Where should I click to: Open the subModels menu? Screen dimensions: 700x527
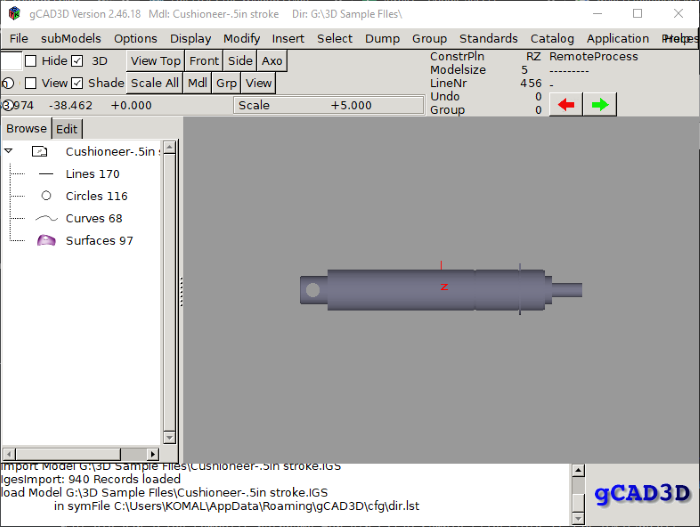coord(71,38)
